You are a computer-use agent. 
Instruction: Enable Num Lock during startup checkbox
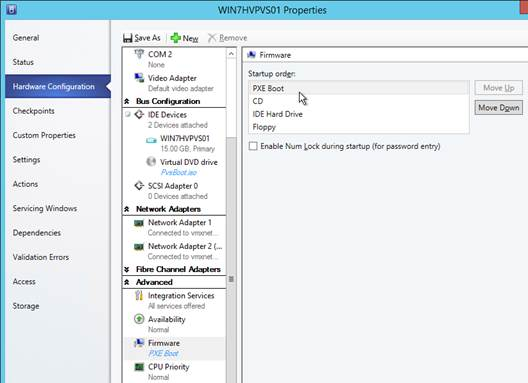click(253, 146)
